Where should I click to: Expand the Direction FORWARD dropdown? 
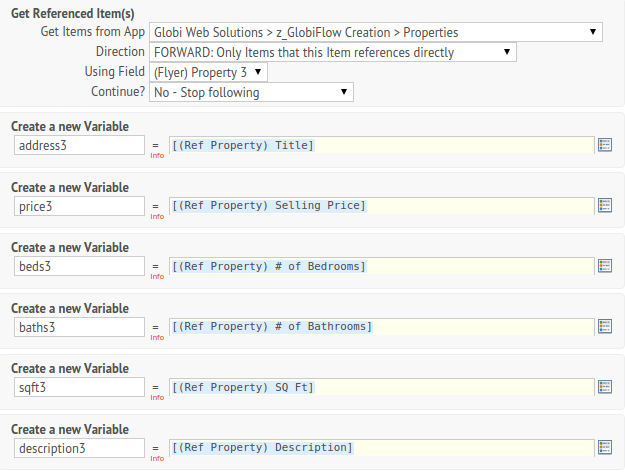[x=333, y=52]
